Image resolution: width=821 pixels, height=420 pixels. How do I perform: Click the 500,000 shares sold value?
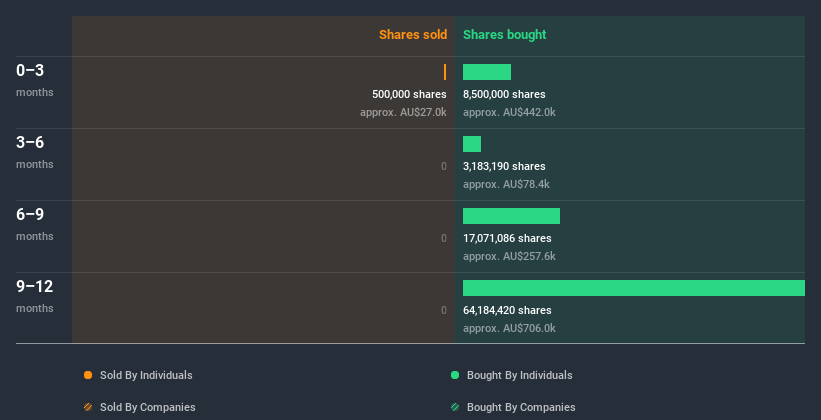[x=409, y=94]
